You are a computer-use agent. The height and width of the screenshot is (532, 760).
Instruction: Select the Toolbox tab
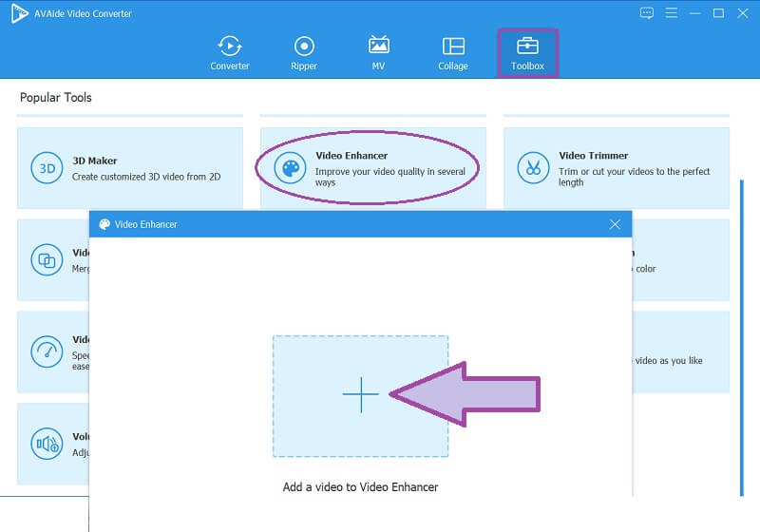(x=528, y=53)
